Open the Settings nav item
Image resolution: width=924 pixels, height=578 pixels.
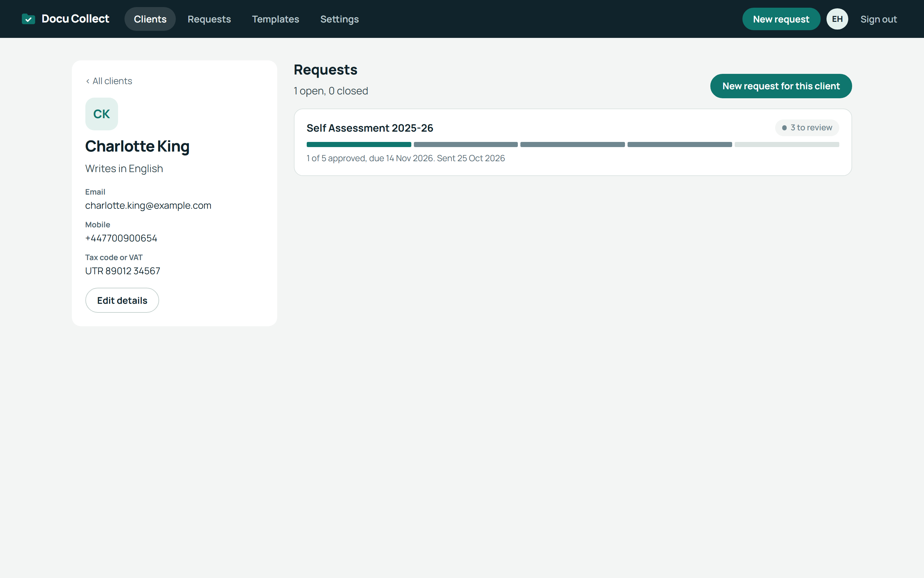click(x=339, y=19)
